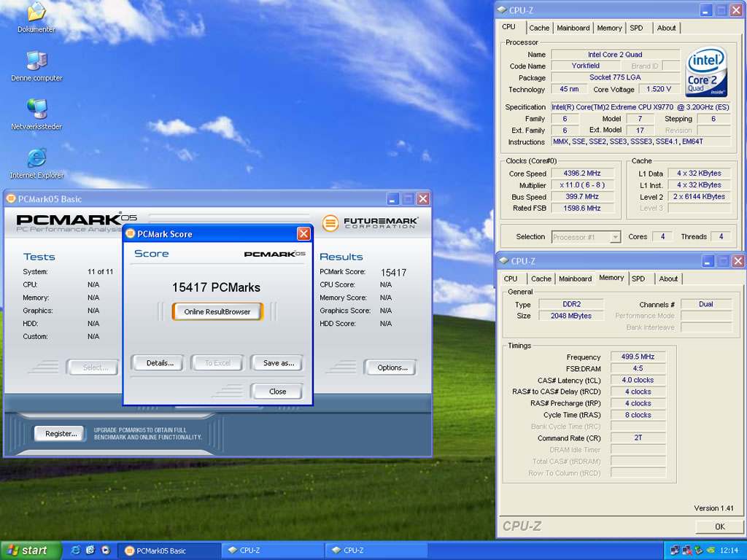Minimize the upper CPU-Z window
This screenshot has height=560, width=747.
pos(706,10)
